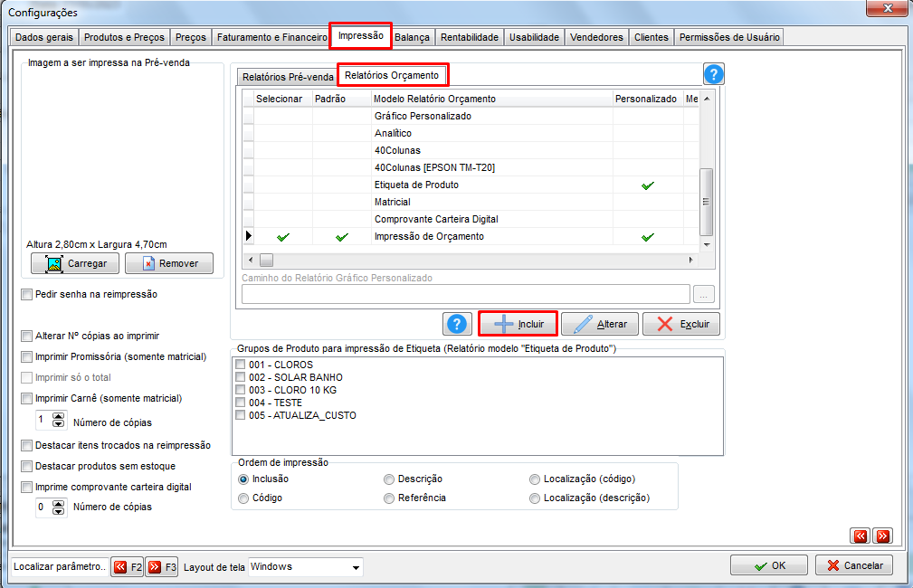Check Imprimir Carnê (somente matricial)
Image resolution: width=913 pixels, height=588 pixels.
[26, 399]
